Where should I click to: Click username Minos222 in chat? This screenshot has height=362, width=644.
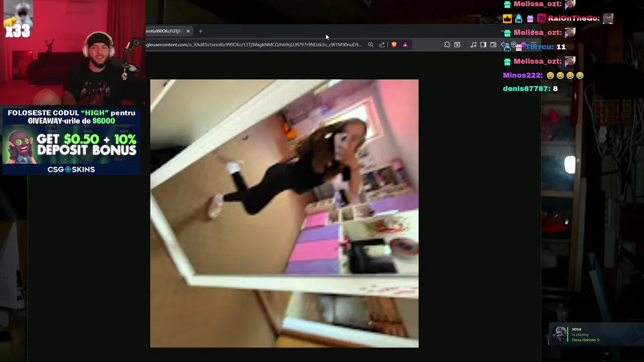click(523, 75)
